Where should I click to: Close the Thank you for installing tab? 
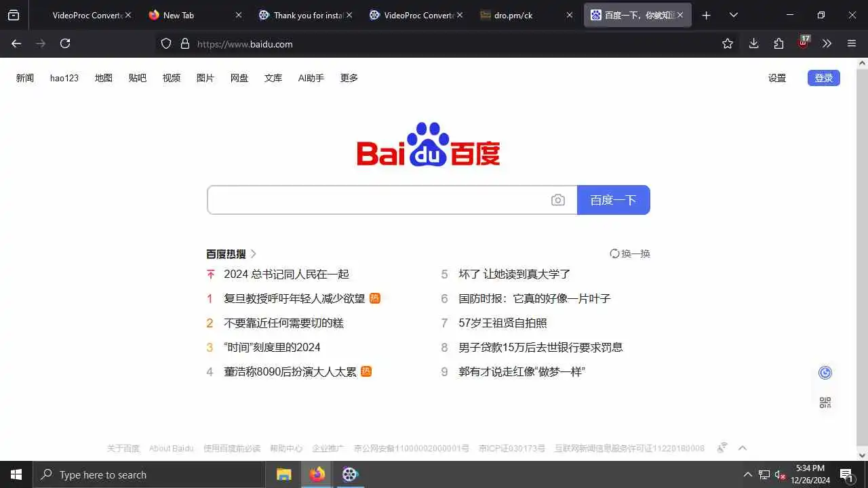pyautogui.click(x=349, y=15)
